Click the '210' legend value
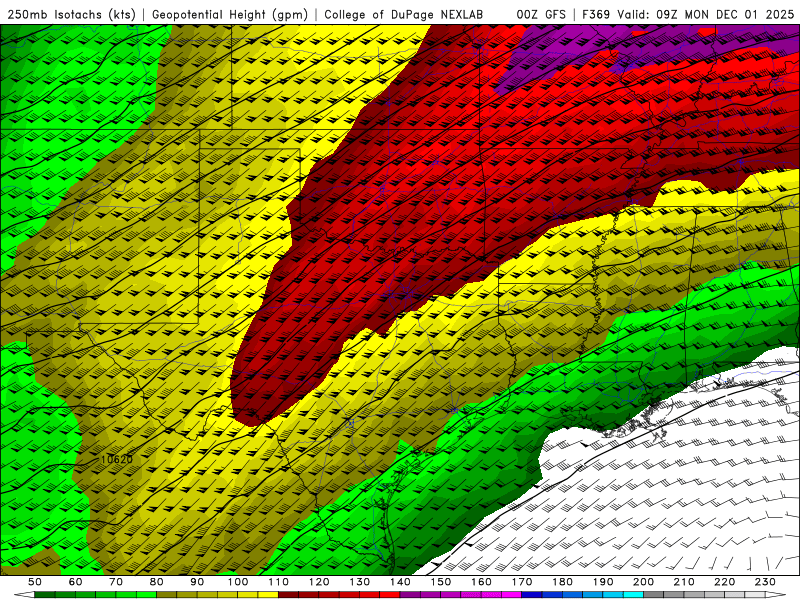The width and height of the screenshot is (800, 600). click(685, 582)
